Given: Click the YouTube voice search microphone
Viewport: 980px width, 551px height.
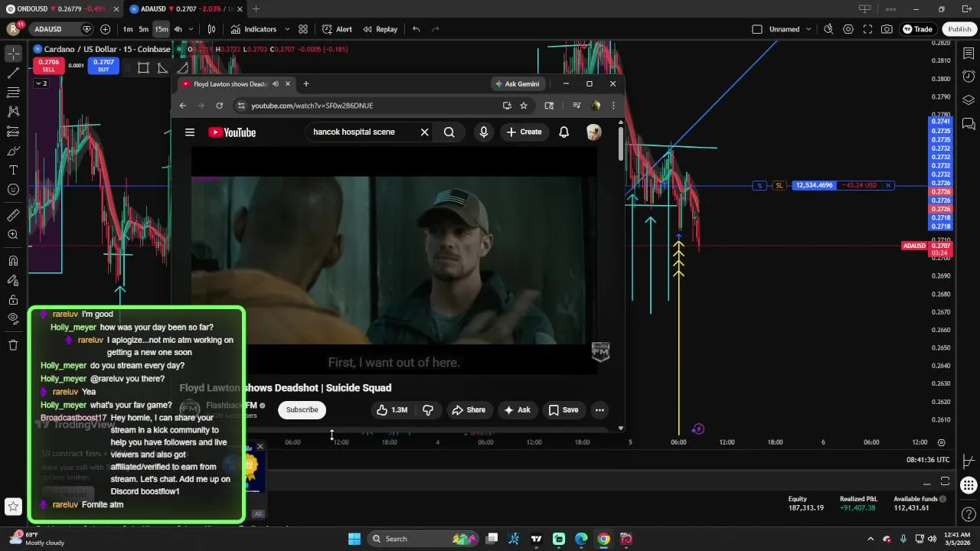Looking at the screenshot, I should pos(483,132).
